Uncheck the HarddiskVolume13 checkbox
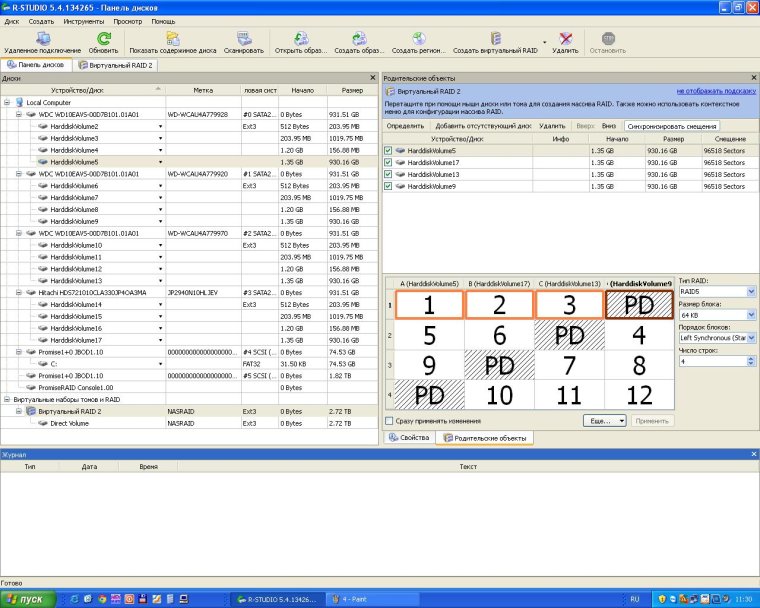 pyautogui.click(x=388, y=174)
